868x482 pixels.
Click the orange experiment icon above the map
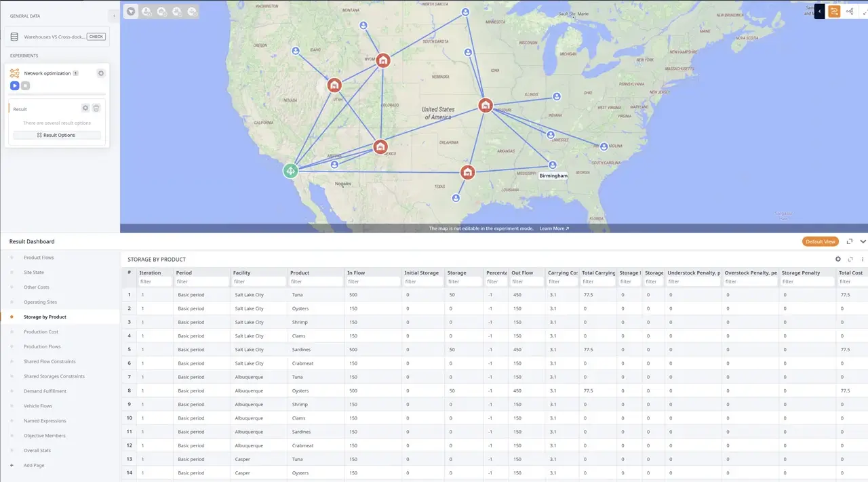[x=833, y=12]
